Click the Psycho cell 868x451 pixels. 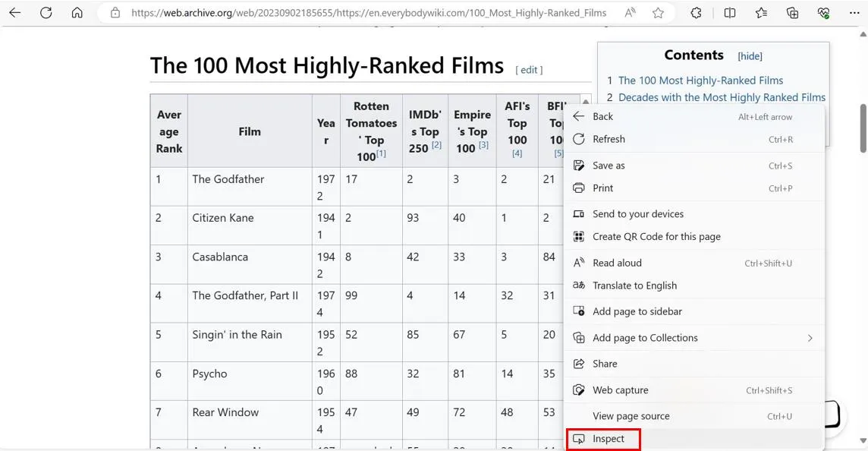[250, 381]
